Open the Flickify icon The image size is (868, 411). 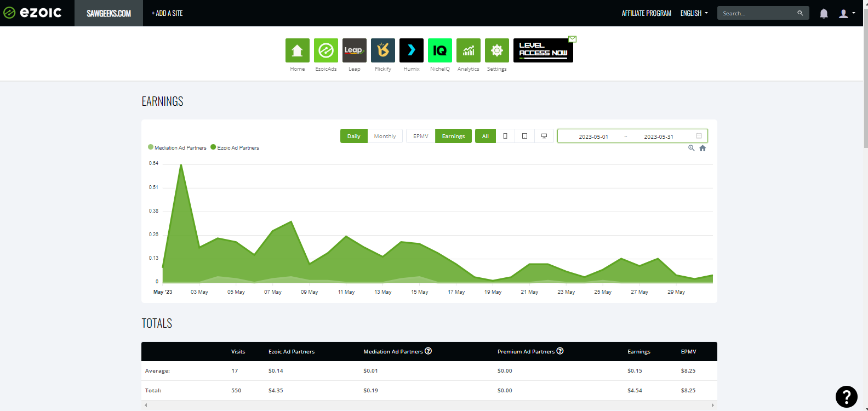click(x=383, y=50)
